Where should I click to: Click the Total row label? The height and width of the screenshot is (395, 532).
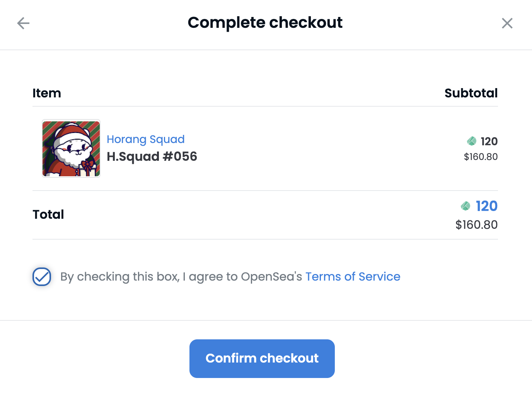pos(48,215)
